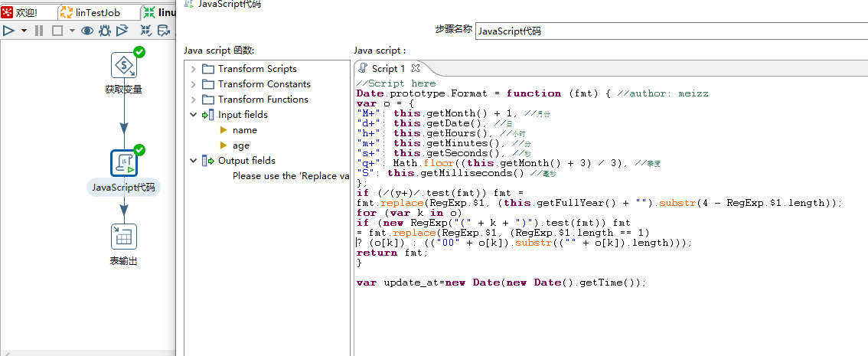Close the Script 1 tab
Viewport: 868px width, 356px height.
(416, 69)
